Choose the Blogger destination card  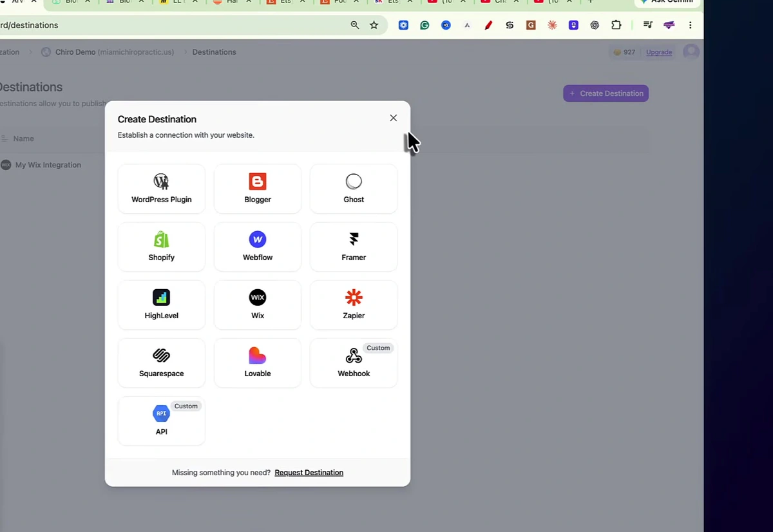258,189
